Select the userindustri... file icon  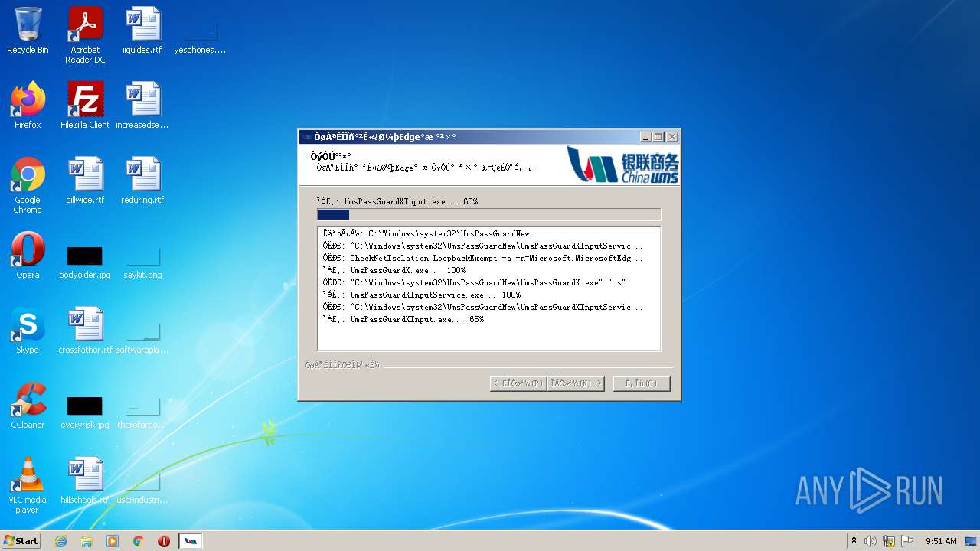(x=142, y=487)
